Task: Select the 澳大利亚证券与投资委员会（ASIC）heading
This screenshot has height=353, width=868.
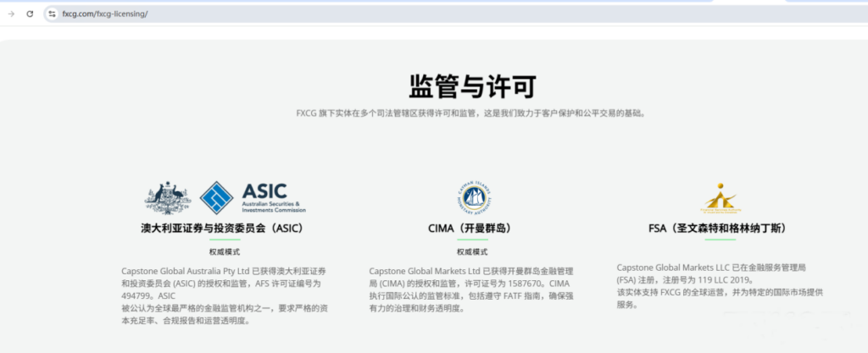Action: (225, 229)
